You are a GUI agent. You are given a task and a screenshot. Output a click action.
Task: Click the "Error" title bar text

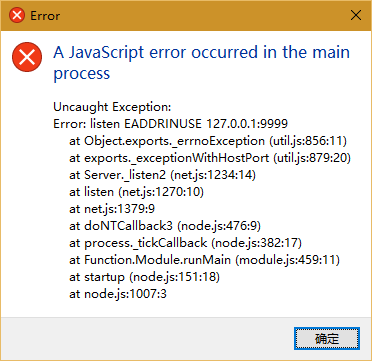[x=45, y=16]
